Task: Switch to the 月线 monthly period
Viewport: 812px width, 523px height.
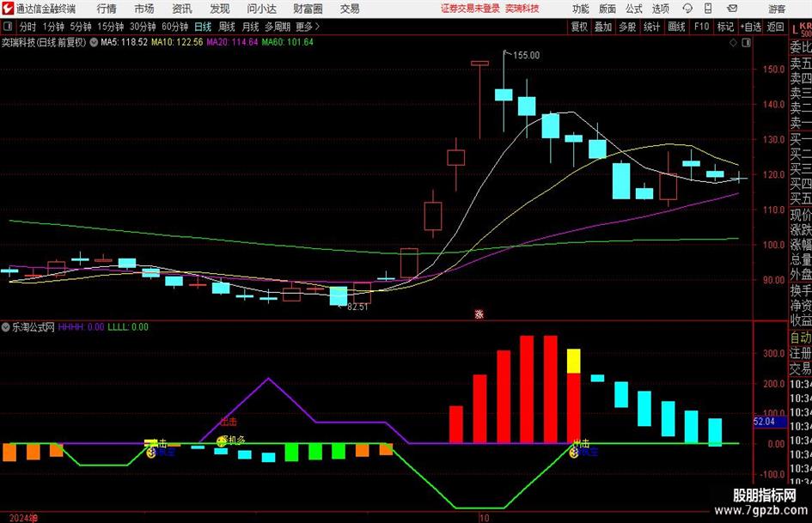Action: (250, 27)
